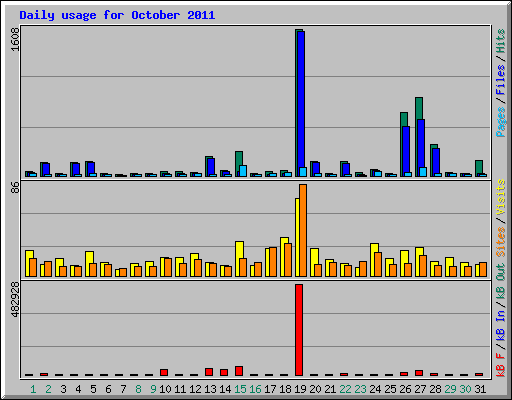Click day 24 on the x-axis

[x=375, y=389]
